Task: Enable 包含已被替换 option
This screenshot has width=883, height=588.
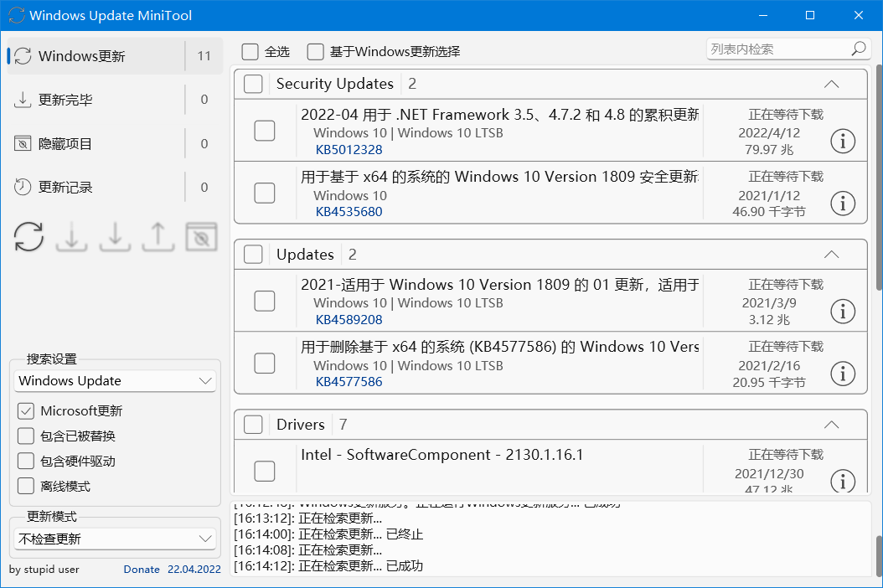Action: point(26,436)
